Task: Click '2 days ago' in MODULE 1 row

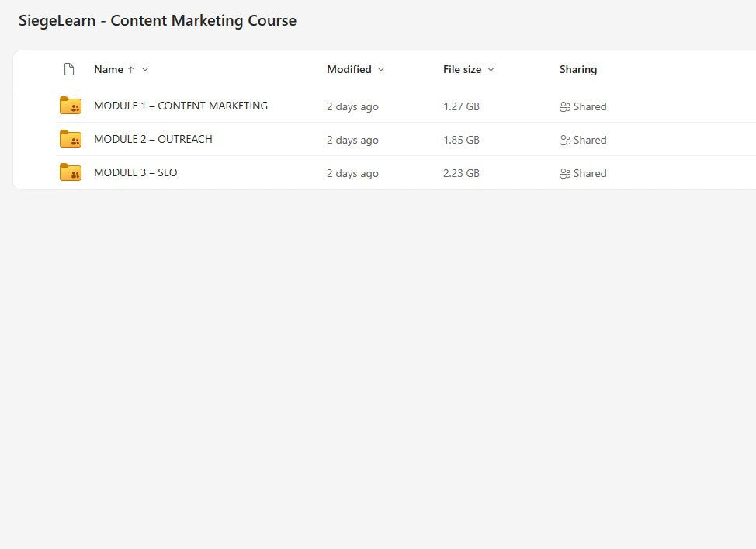Action: [x=352, y=106]
